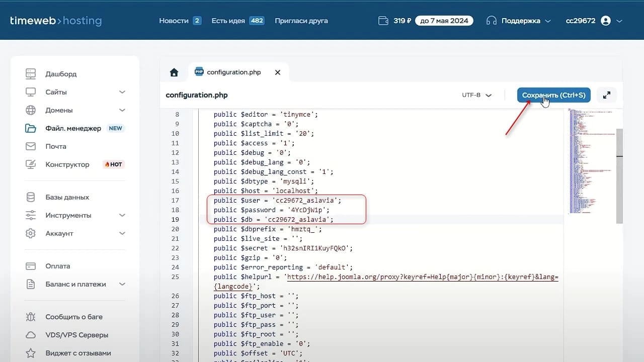The height and width of the screenshot is (362, 644).
Task: Click the PHP file icon on tab
Action: [199, 72]
